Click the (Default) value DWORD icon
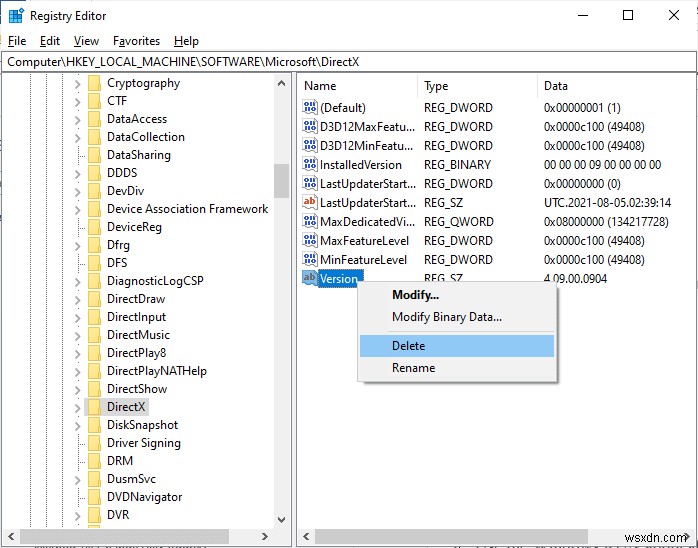Viewport: 698px width, 548px height. (310, 107)
